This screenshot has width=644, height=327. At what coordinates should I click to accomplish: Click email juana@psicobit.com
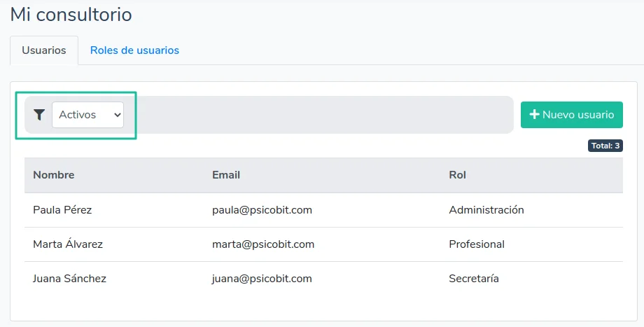point(262,279)
